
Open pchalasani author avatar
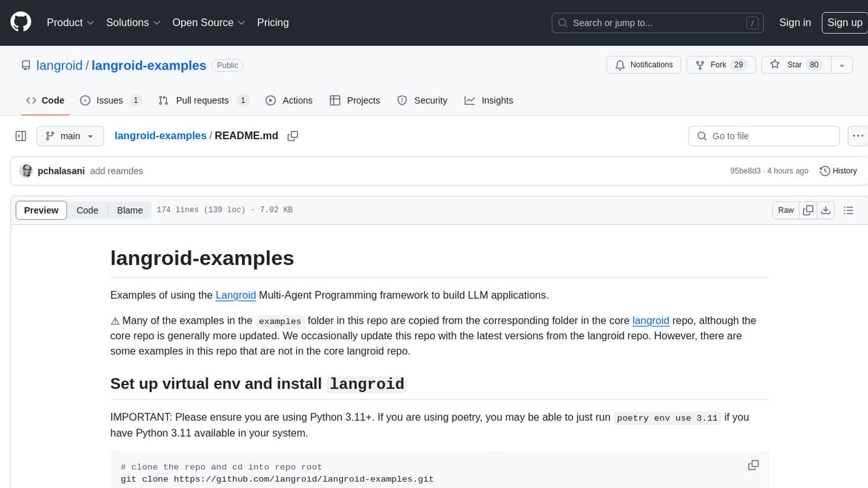tap(26, 171)
